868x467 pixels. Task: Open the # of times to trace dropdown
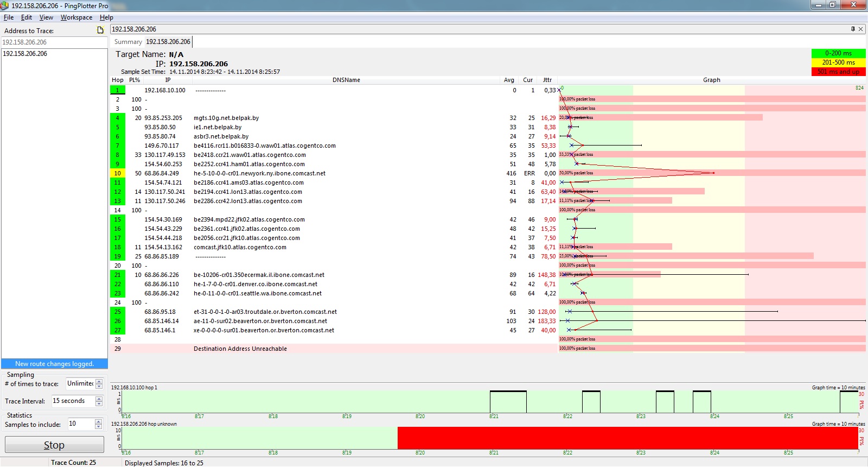tap(99, 384)
